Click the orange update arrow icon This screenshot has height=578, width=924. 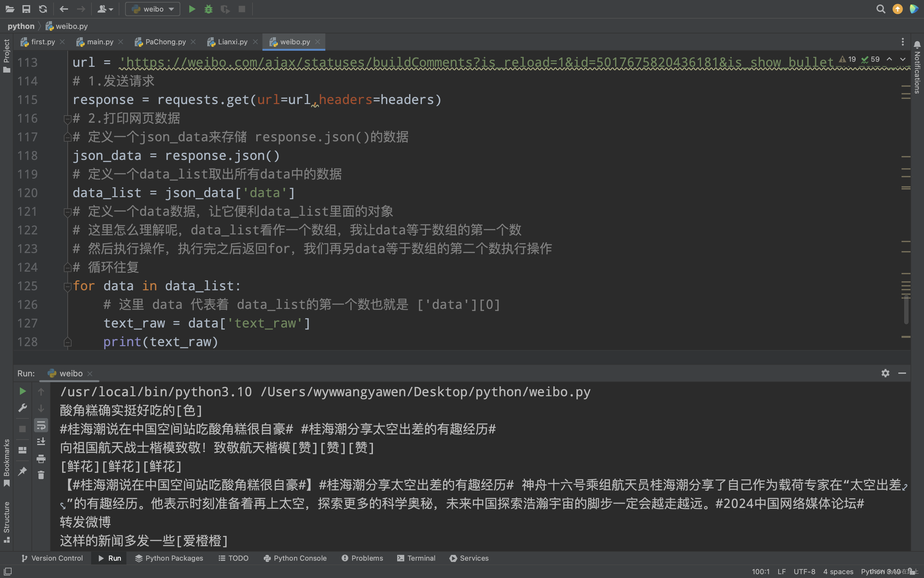898,9
